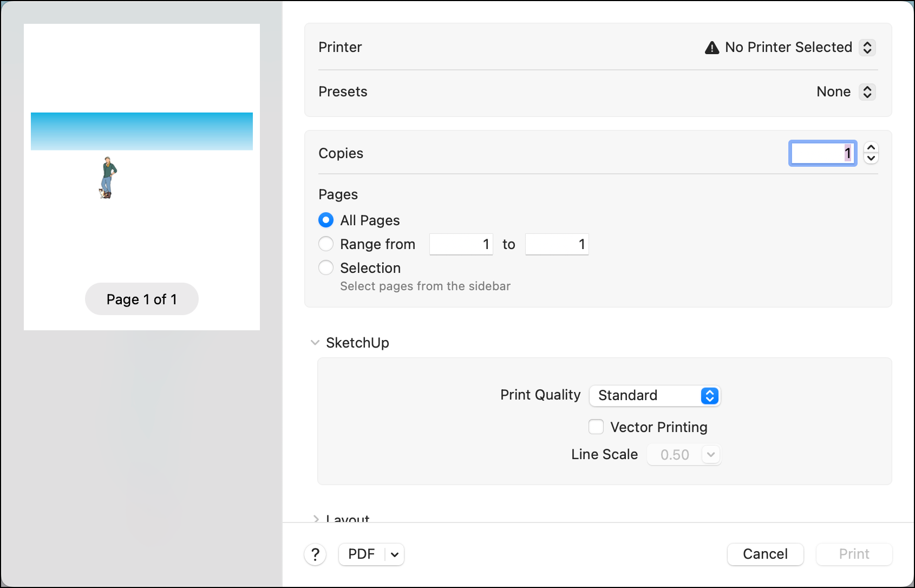This screenshot has height=588, width=915.
Task: Click the copies stepper up arrow
Action: (871, 147)
